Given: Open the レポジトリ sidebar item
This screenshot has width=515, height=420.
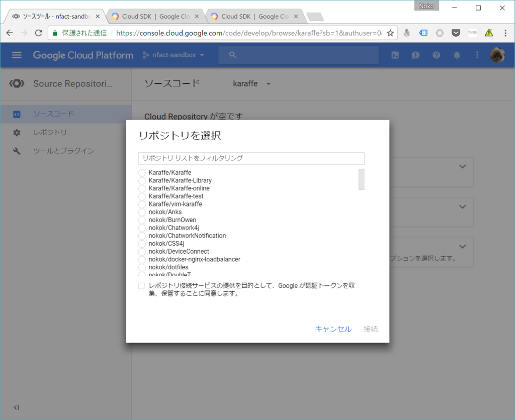Looking at the screenshot, I should pyautogui.click(x=66, y=133).
